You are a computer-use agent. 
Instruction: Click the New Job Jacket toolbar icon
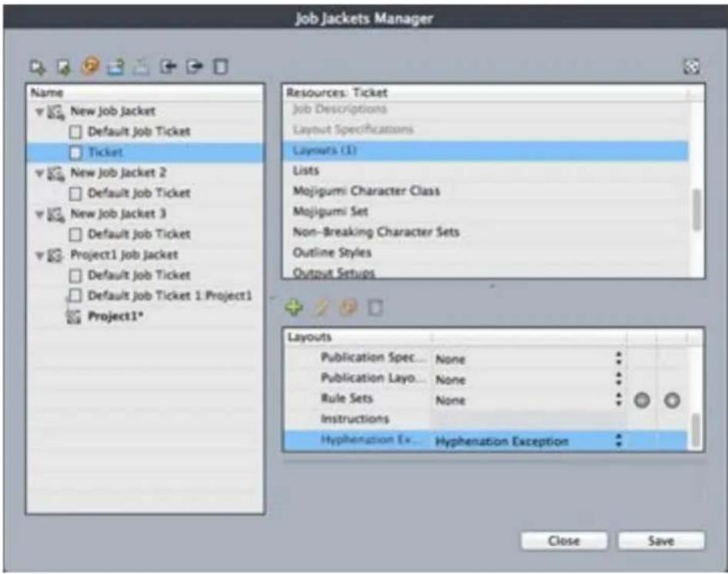[x=38, y=67]
